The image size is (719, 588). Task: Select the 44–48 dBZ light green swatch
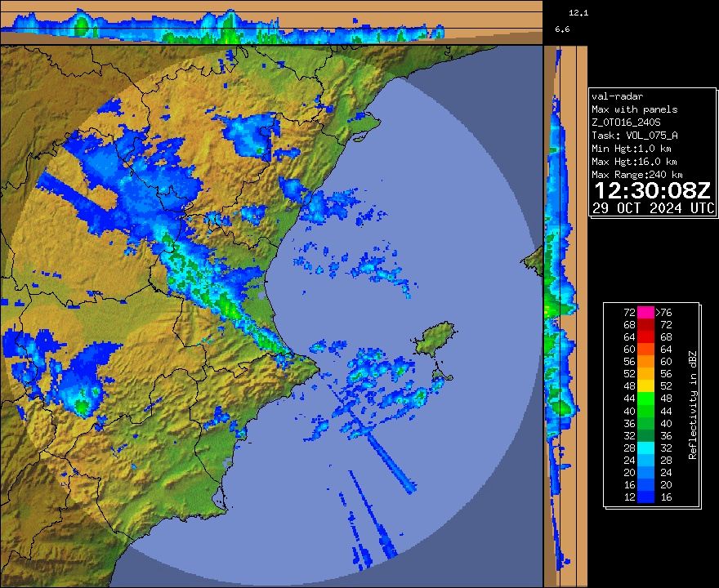(645, 398)
